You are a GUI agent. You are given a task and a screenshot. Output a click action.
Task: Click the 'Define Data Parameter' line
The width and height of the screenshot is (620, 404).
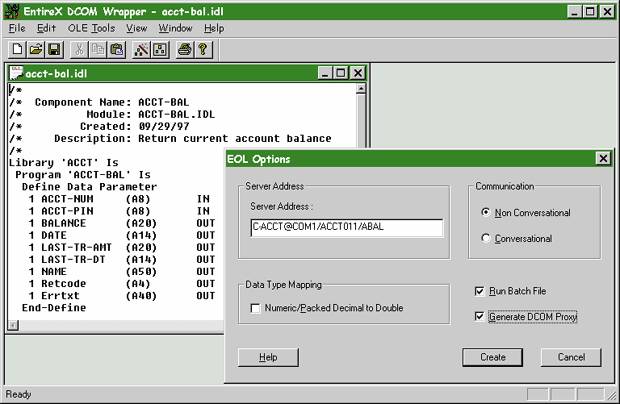(89, 187)
